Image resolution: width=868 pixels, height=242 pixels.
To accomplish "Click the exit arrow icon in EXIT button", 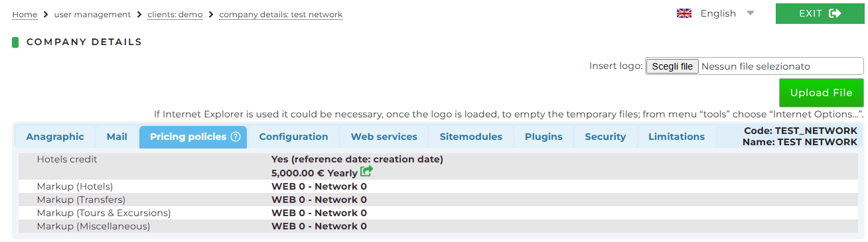I will click(x=835, y=13).
